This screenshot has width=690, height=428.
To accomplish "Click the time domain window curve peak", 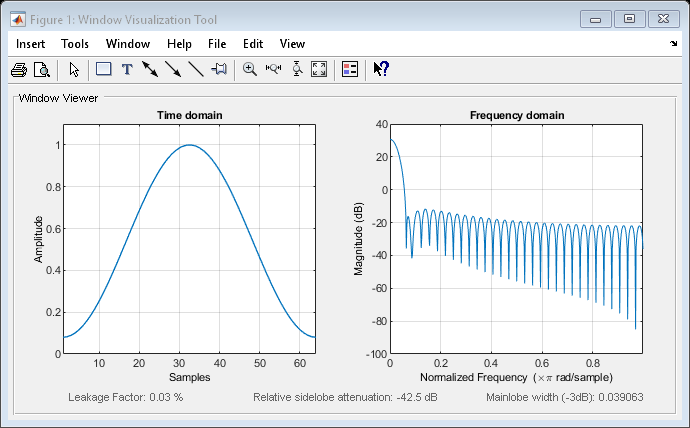I will [190, 145].
